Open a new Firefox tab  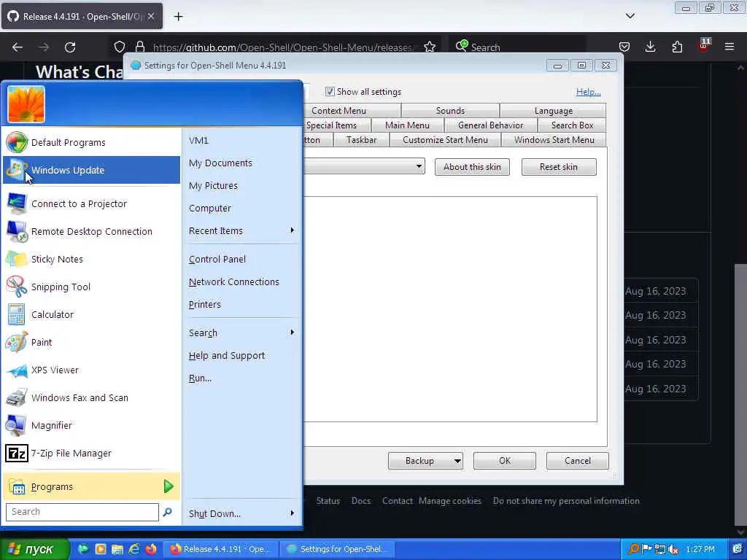pyautogui.click(x=178, y=17)
